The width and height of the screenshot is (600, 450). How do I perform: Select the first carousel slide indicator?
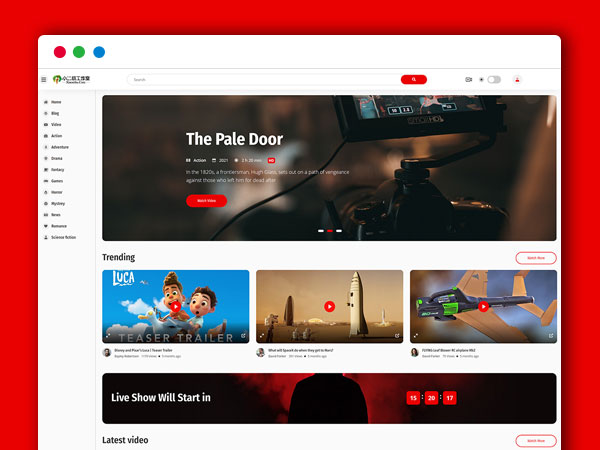tap(320, 231)
